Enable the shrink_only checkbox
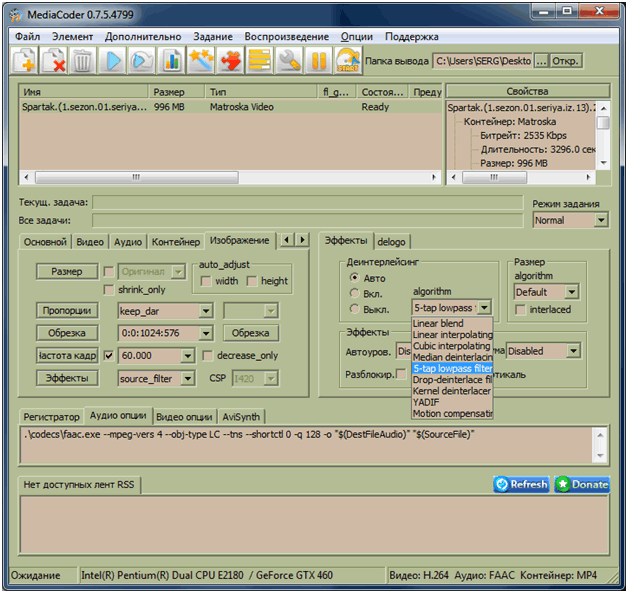 point(109,290)
